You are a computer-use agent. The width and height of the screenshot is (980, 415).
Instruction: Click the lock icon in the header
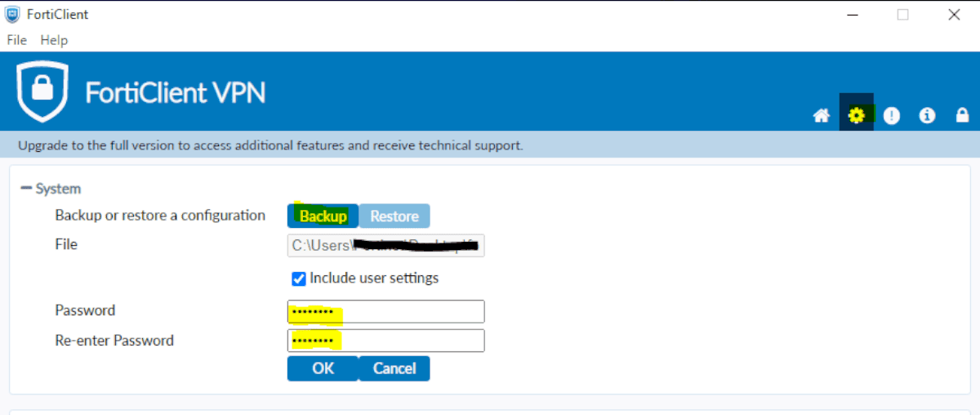[962, 116]
